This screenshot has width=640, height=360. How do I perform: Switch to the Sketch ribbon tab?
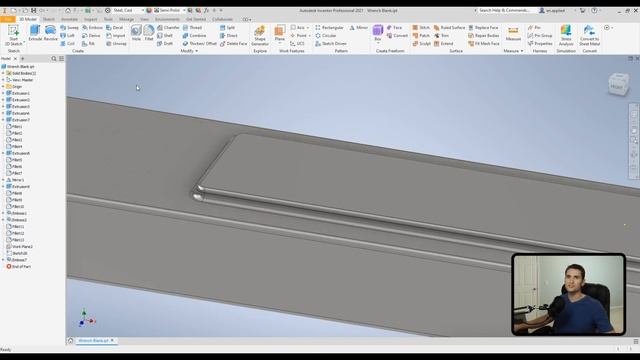click(49, 19)
